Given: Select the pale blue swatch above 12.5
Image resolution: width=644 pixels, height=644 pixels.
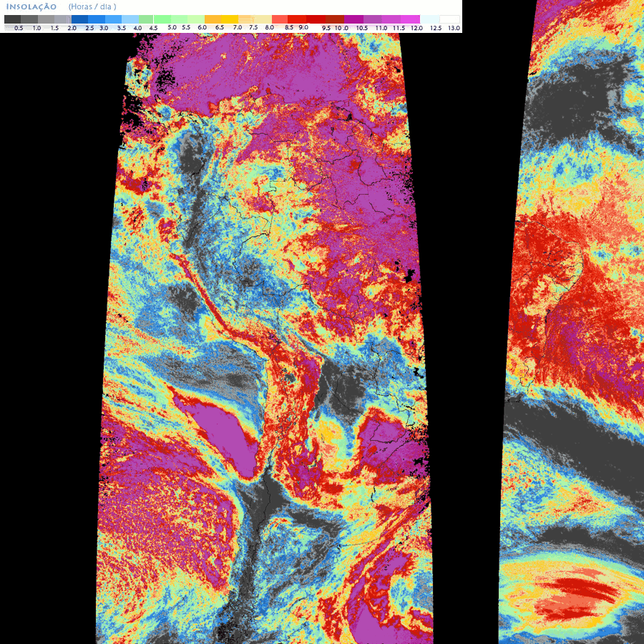Looking at the screenshot, I should pos(429,19).
